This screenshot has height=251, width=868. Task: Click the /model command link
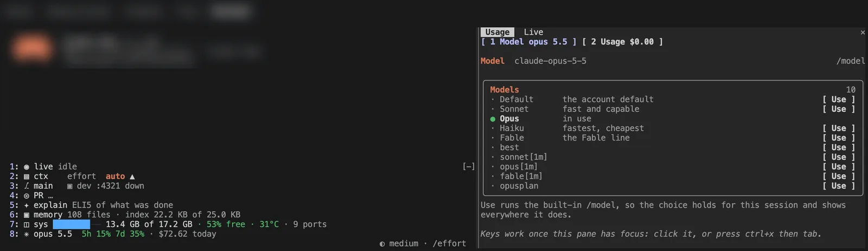851,61
